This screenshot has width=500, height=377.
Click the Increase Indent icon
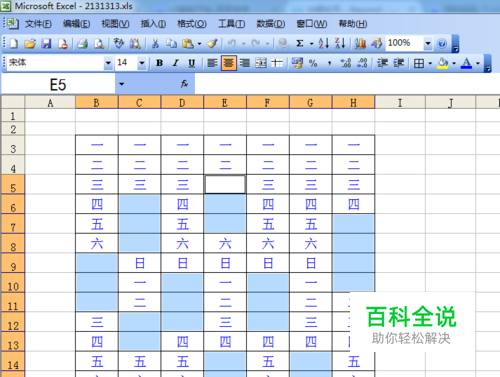(x=399, y=63)
